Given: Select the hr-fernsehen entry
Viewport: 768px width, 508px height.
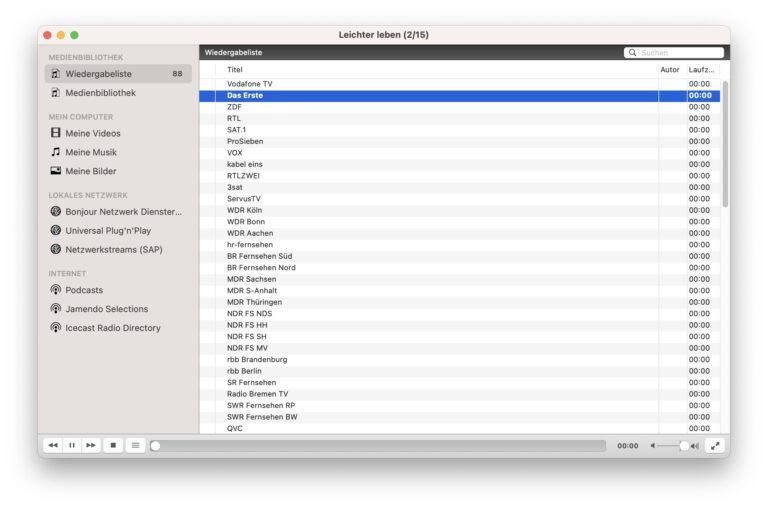Looking at the screenshot, I should tap(459, 244).
